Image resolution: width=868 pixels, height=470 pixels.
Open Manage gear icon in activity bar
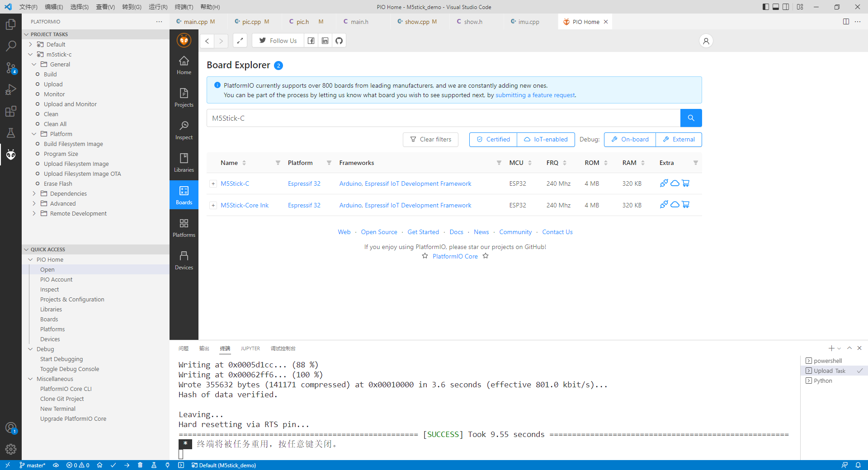tap(11, 449)
